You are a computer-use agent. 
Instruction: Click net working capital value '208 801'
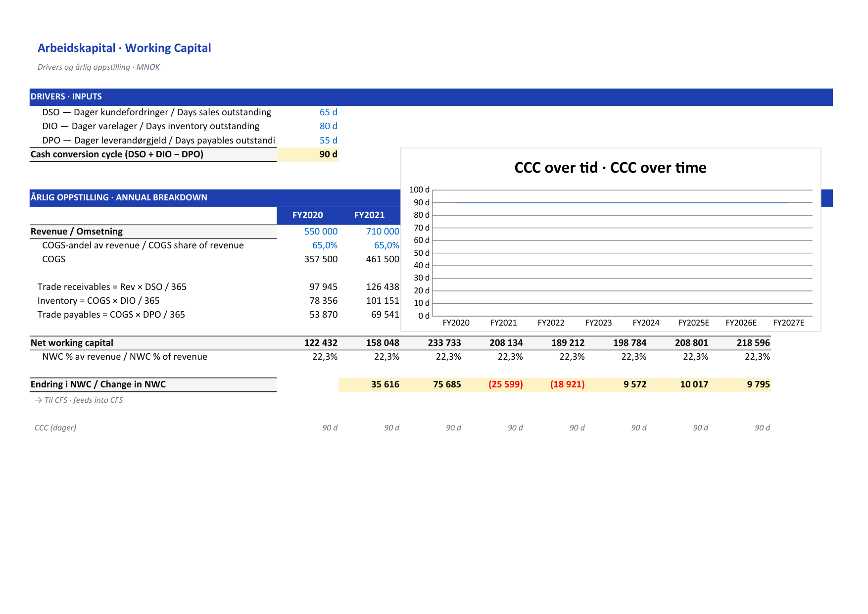(x=691, y=343)
